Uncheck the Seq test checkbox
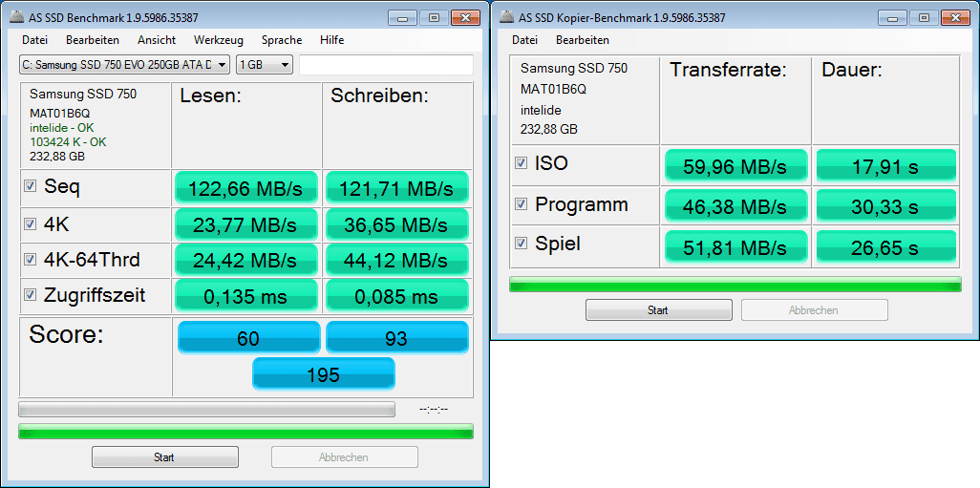Image resolution: width=980 pixels, height=488 pixels. tap(29, 185)
